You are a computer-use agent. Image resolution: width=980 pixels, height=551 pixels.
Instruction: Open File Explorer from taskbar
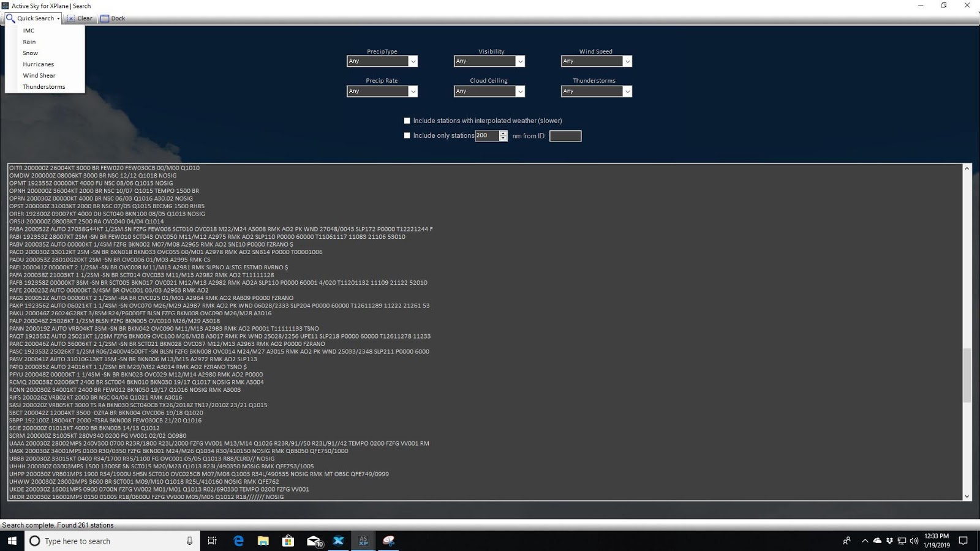263,541
